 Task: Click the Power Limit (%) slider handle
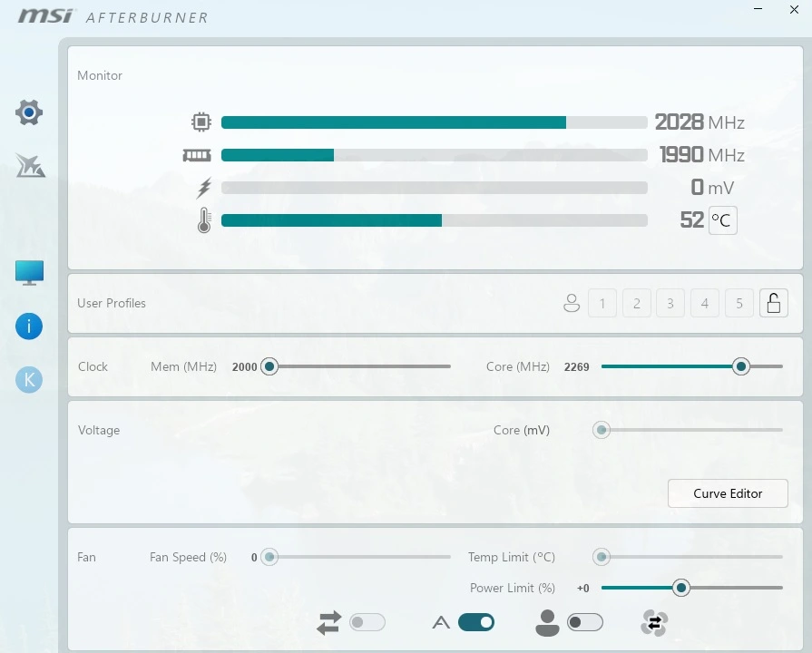[x=681, y=588]
